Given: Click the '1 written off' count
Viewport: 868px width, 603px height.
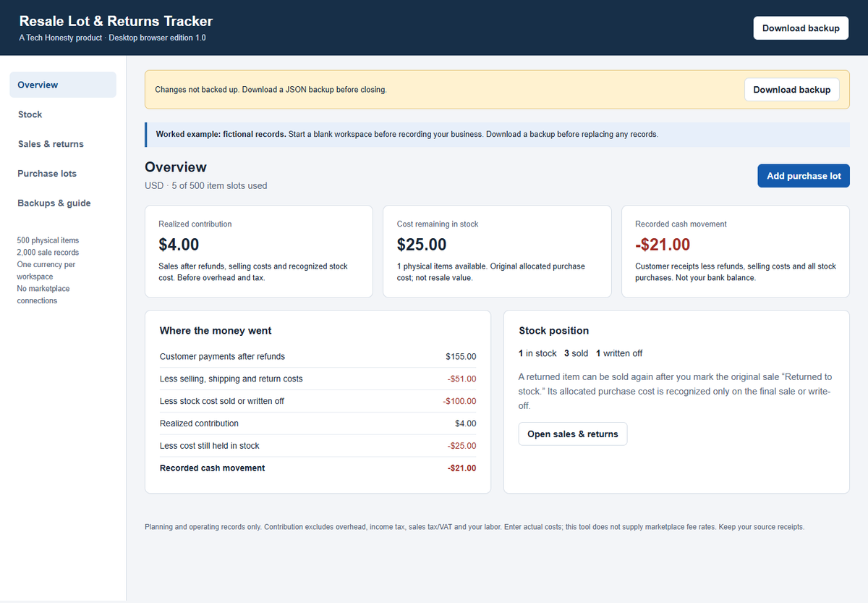Looking at the screenshot, I should 619,353.
